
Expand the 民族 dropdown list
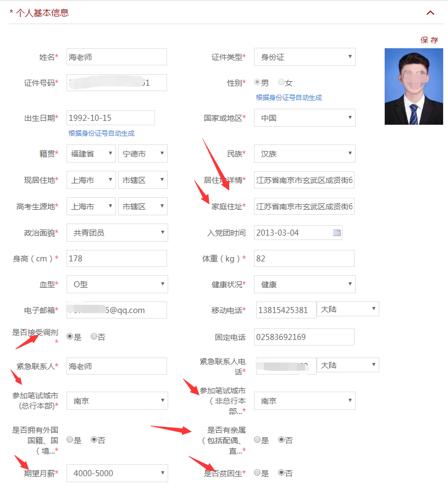(x=305, y=154)
